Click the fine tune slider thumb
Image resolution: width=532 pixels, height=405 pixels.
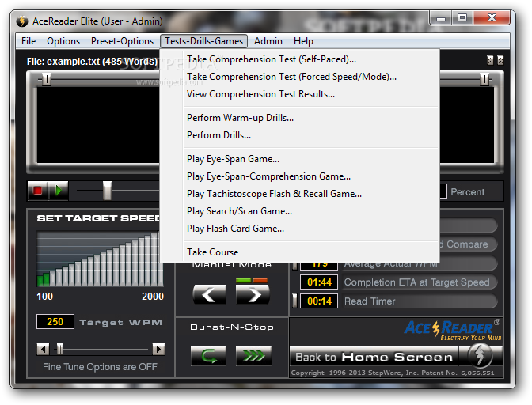coord(60,349)
